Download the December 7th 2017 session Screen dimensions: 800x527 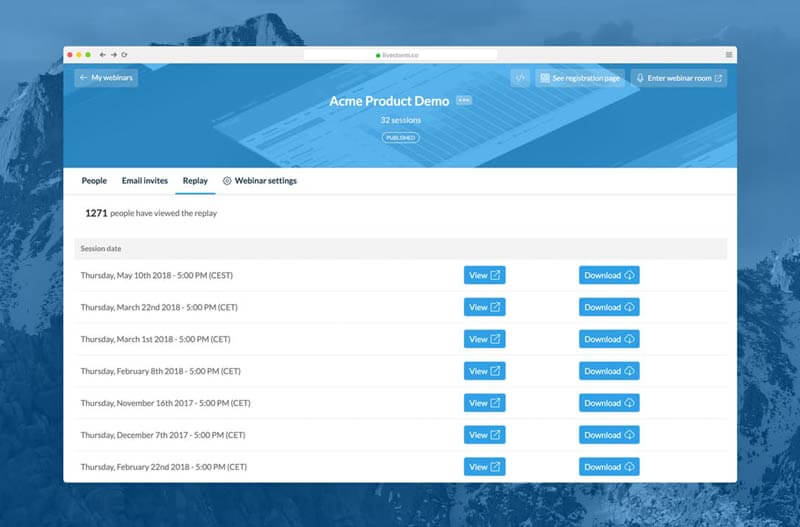point(608,435)
